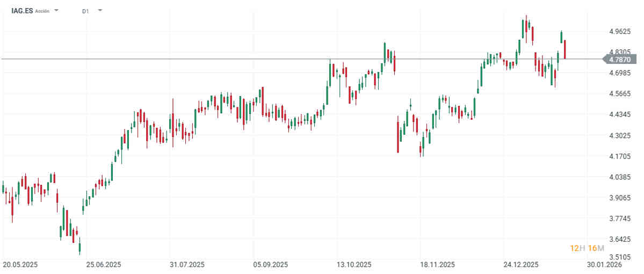The height and width of the screenshot is (274, 644).
Task: Click the 4.0385 price scale value
Action: (620, 177)
